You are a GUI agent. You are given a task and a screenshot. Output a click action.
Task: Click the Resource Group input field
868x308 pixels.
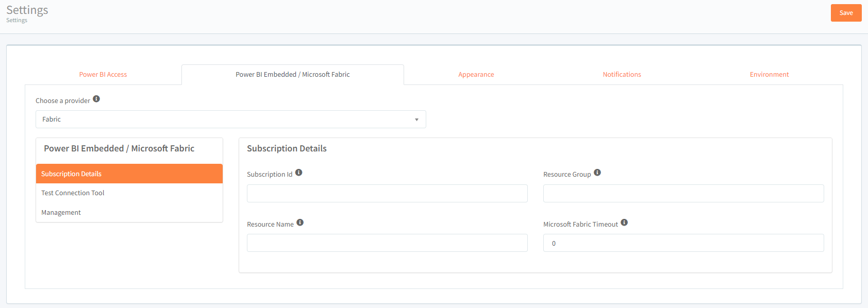coord(683,193)
